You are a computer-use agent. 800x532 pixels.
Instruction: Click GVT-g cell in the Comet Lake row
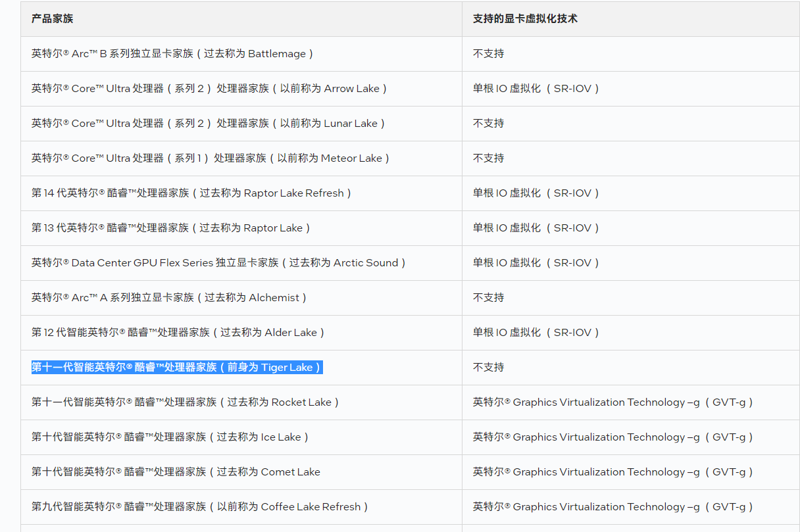click(x=613, y=472)
